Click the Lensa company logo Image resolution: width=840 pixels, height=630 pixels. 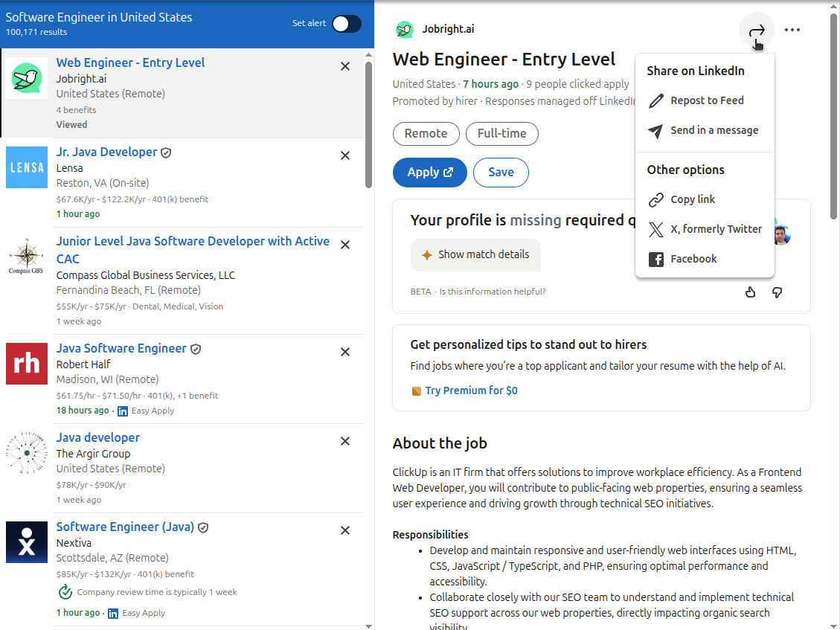27,167
